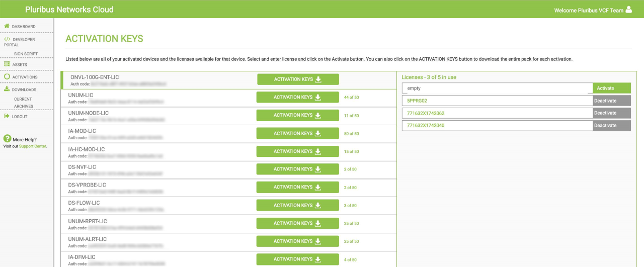Click the More Help question mark icon
The image size is (644, 267).
click(7, 139)
